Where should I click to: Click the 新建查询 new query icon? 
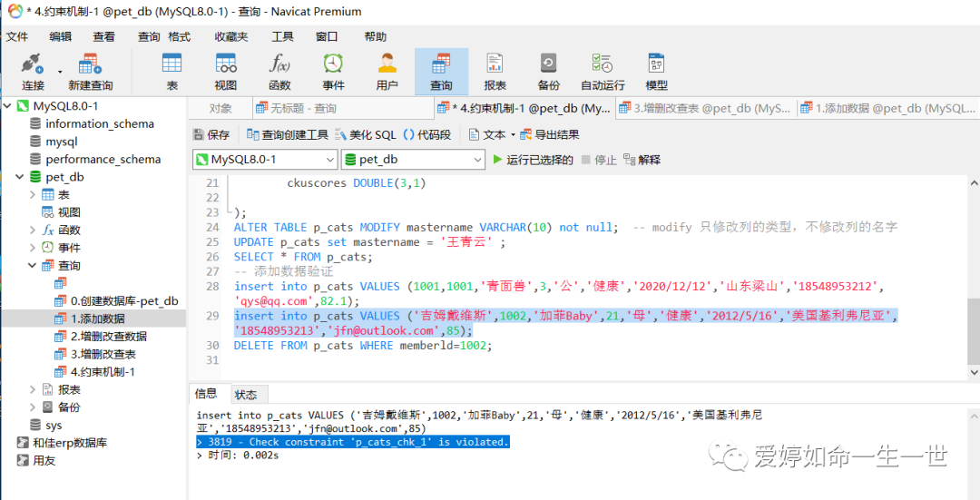(x=90, y=72)
